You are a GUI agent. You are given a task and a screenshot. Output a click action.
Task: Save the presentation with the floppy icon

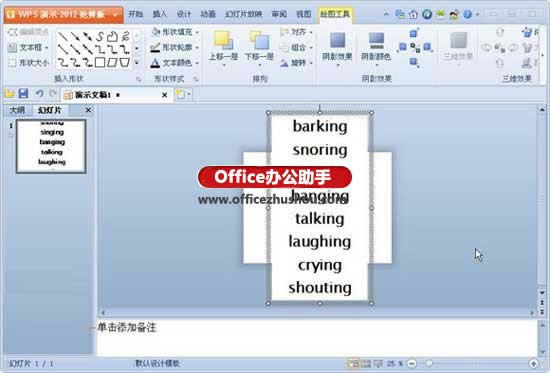coord(24,94)
